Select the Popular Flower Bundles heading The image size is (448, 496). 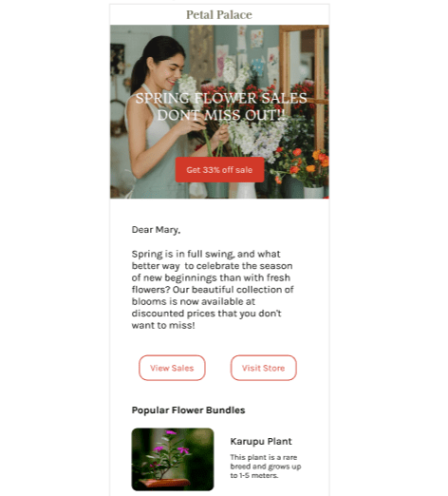188,410
